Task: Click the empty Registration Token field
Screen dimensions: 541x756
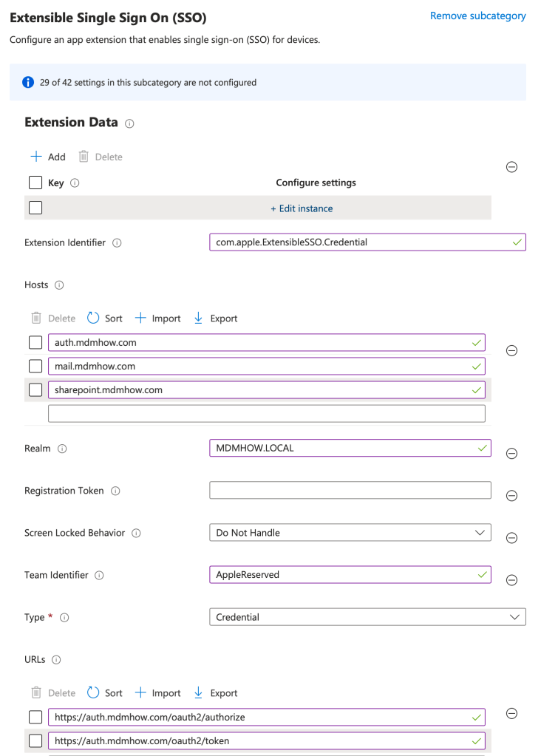Action: (x=350, y=490)
